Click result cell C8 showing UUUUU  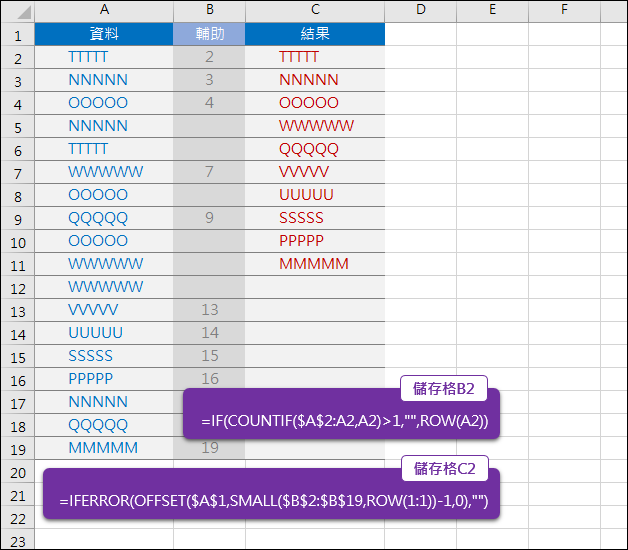tap(315, 195)
